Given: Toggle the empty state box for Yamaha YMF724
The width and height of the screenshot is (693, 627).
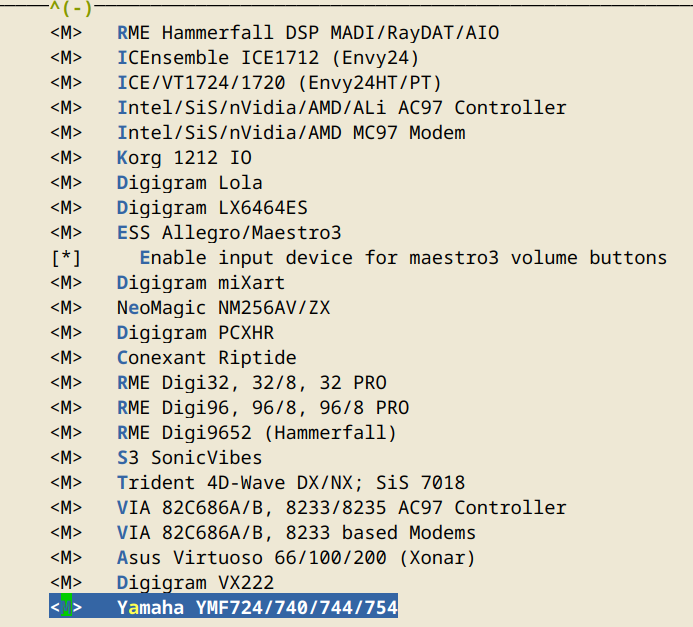Looking at the screenshot, I should click(65, 607).
